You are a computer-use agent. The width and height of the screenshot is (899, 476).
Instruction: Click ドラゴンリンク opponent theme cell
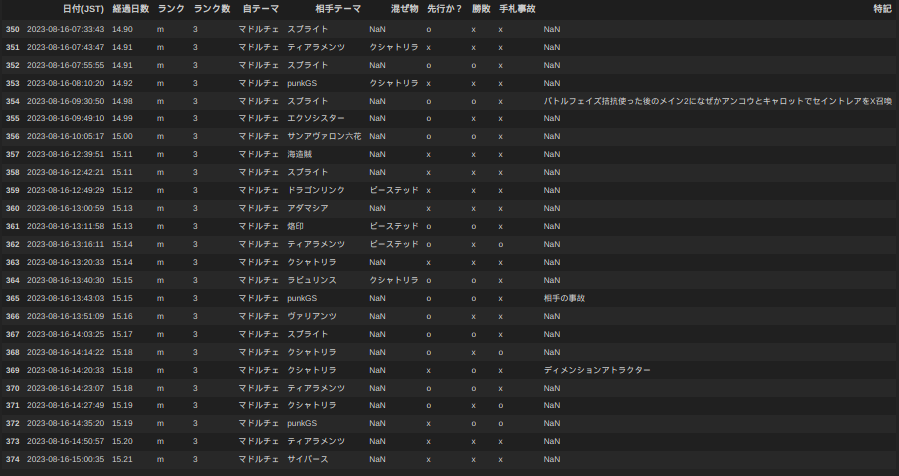tap(316, 190)
